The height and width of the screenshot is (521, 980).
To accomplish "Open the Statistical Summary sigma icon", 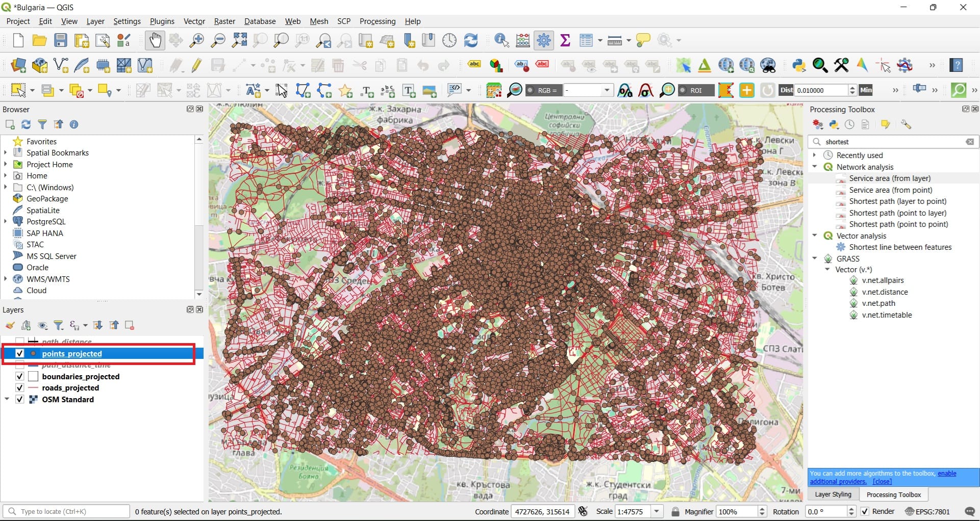I will click(x=565, y=40).
